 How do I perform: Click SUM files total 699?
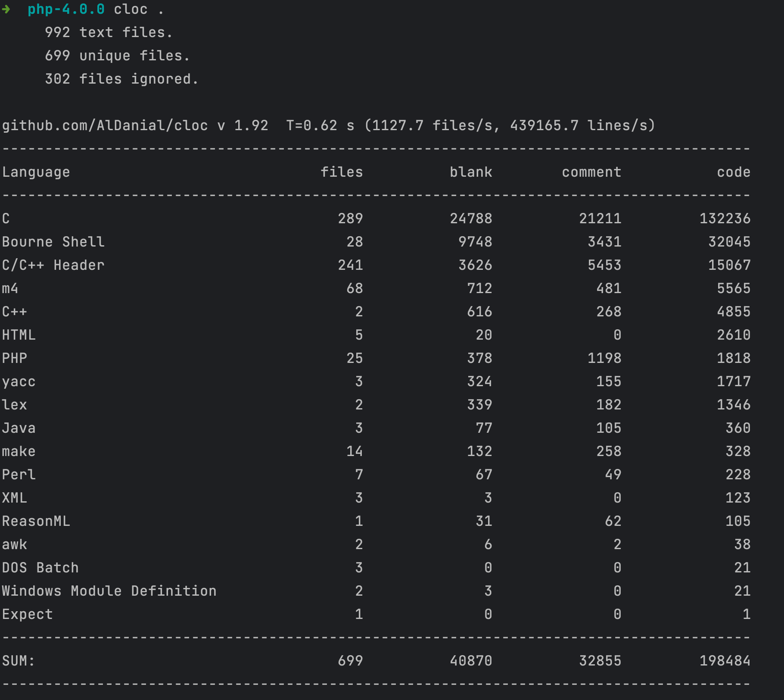point(350,661)
